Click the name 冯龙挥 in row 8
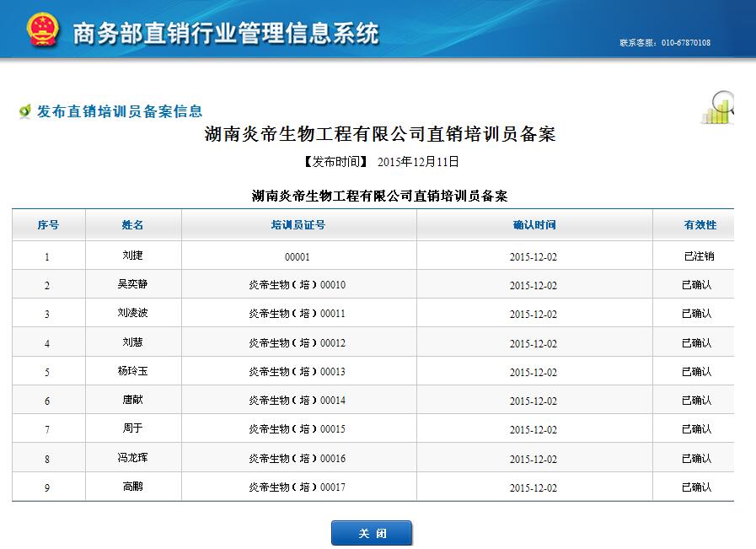 pos(133,458)
